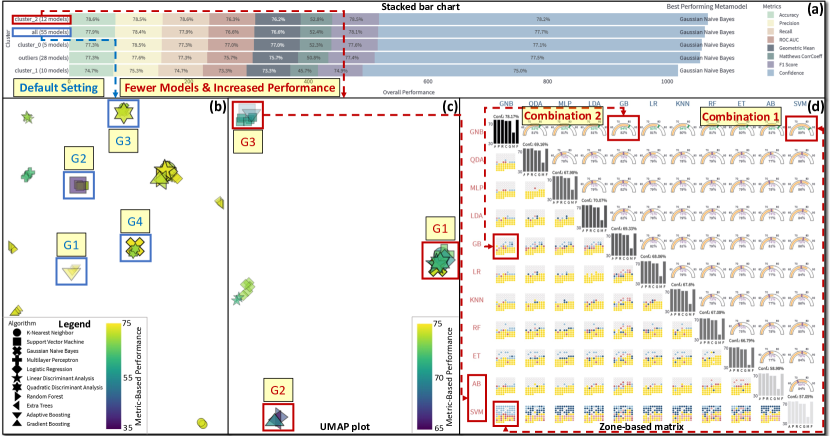Open the GNB diagonal bar chart cell
The image size is (830, 436).
click(x=506, y=131)
